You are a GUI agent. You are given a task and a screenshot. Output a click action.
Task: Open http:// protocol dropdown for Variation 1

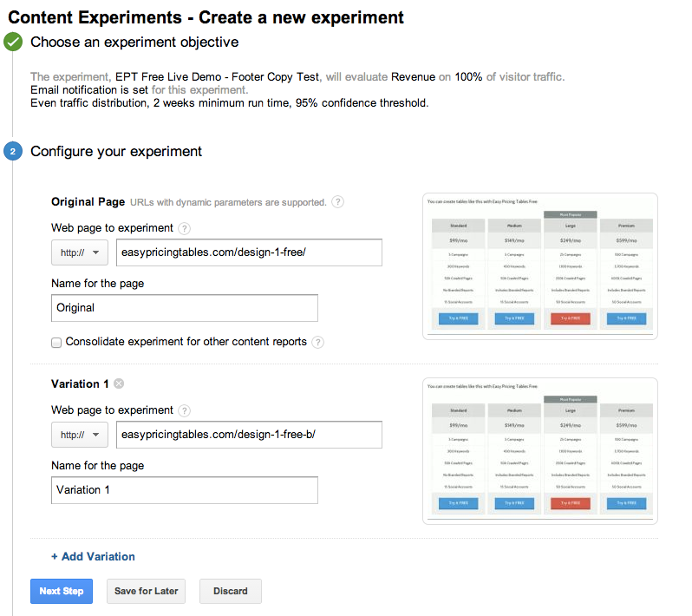click(x=80, y=435)
